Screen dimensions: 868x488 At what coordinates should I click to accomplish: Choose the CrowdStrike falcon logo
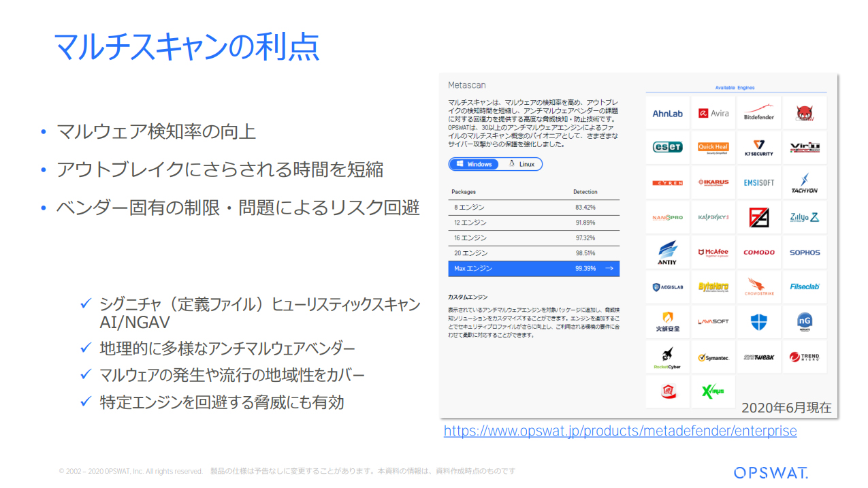pyautogui.click(x=758, y=287)
